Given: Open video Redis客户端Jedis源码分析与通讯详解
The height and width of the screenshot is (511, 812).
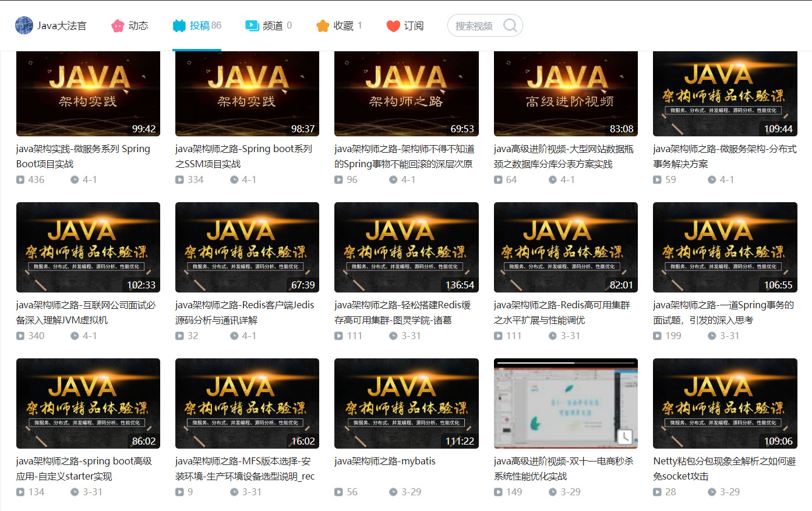Looking at the screenshot, I should coord(245,312).
